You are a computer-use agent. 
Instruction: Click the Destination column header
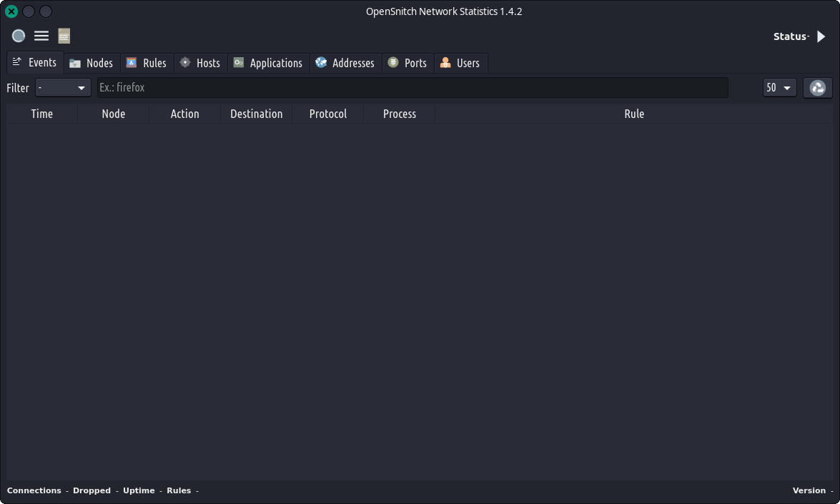[256, 114]
